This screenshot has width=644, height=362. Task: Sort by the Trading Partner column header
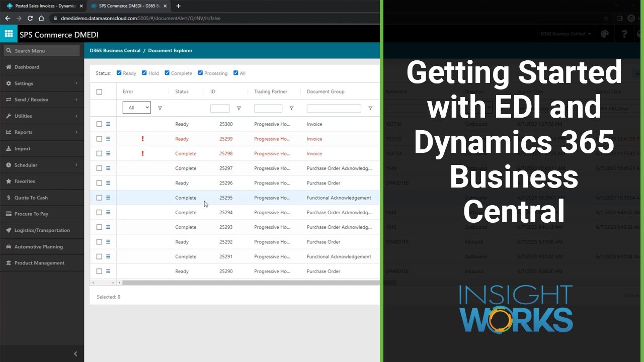pyautogui.click(x=271, y=92)
